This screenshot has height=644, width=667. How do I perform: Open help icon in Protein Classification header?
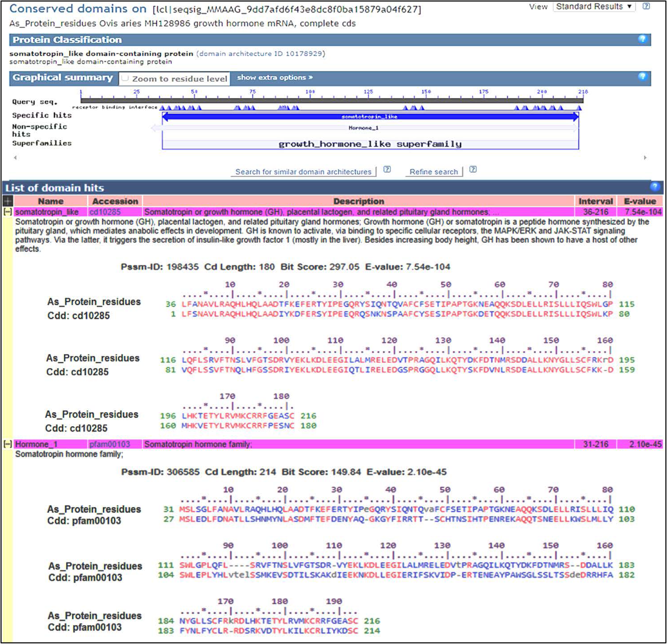(x=642, y=39)
